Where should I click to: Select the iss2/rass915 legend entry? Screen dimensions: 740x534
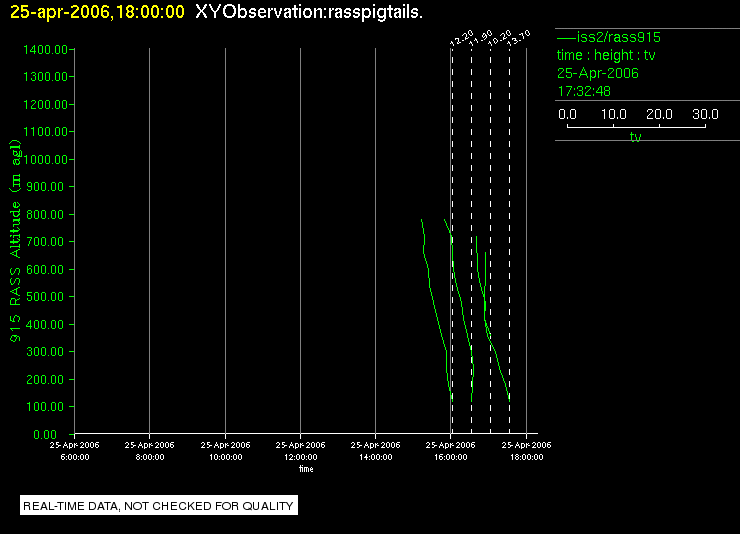(x=609, y=37)
